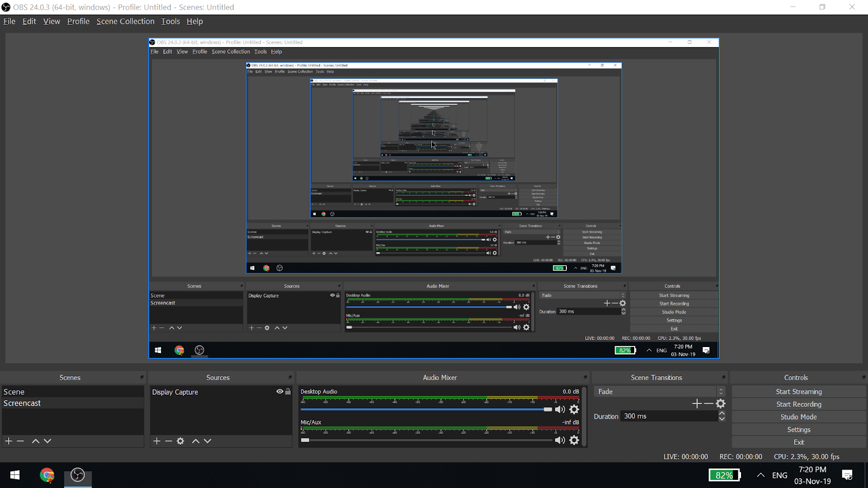Image resolution: width=868 pixels, height=488 pixels.
Task: Toggle visibility of Display Capture source
Action: tap(280, 391)
